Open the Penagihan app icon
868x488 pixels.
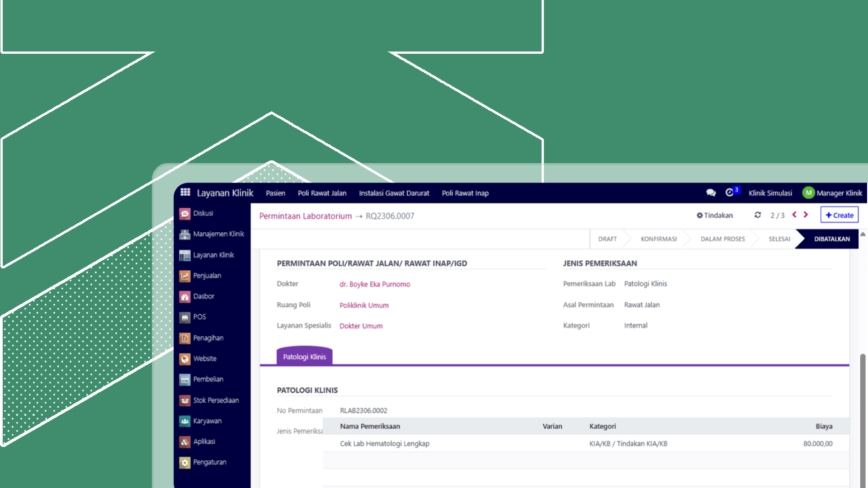pyautogui.click(x=184, y=338)
